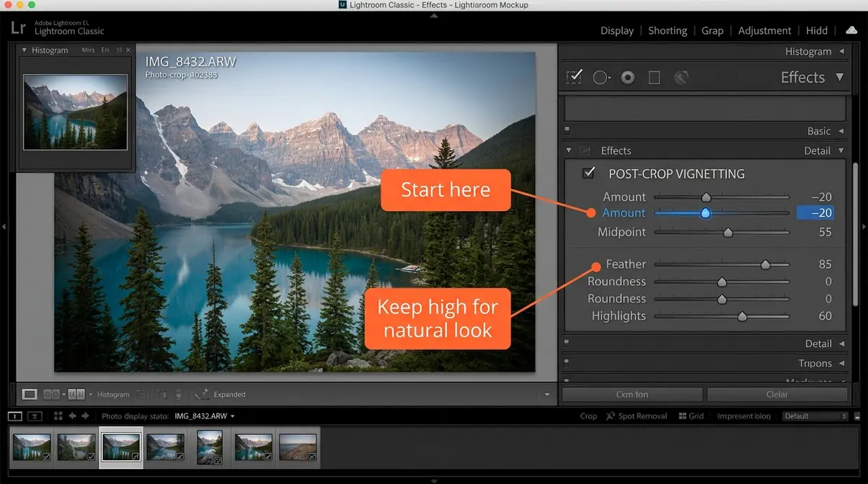Expand the Tripons panel arrow

[x=841, y=363]
